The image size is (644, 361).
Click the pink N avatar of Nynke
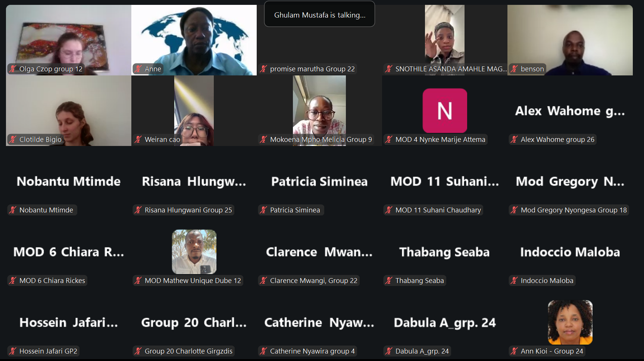(445, 111)
